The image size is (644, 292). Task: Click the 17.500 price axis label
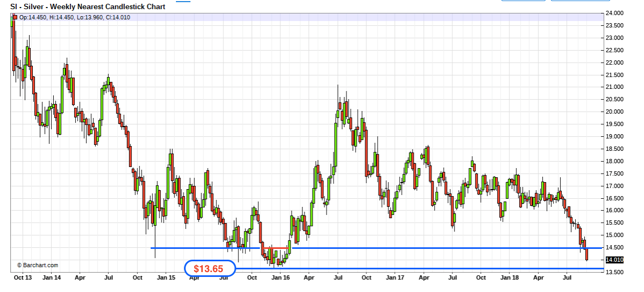coord(615,173)
